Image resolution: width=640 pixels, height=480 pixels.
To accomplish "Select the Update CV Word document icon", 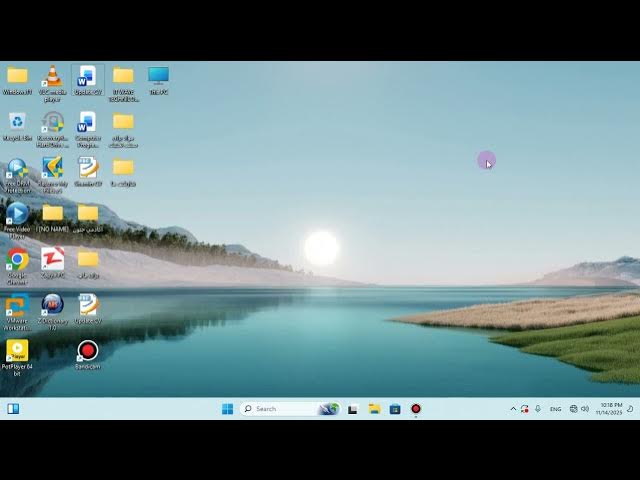I will tap(88, 80).
